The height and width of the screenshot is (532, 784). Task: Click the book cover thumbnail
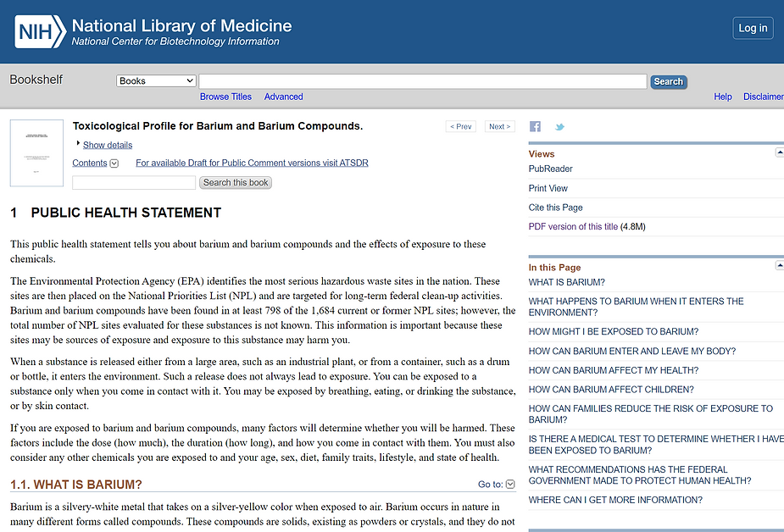point(36,153)
